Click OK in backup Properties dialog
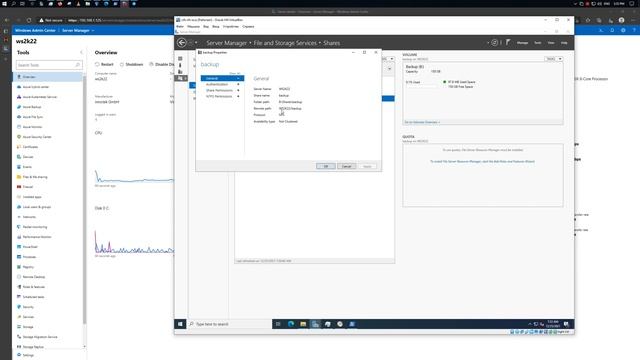The image size is (640, 360). tap(326, 166)
